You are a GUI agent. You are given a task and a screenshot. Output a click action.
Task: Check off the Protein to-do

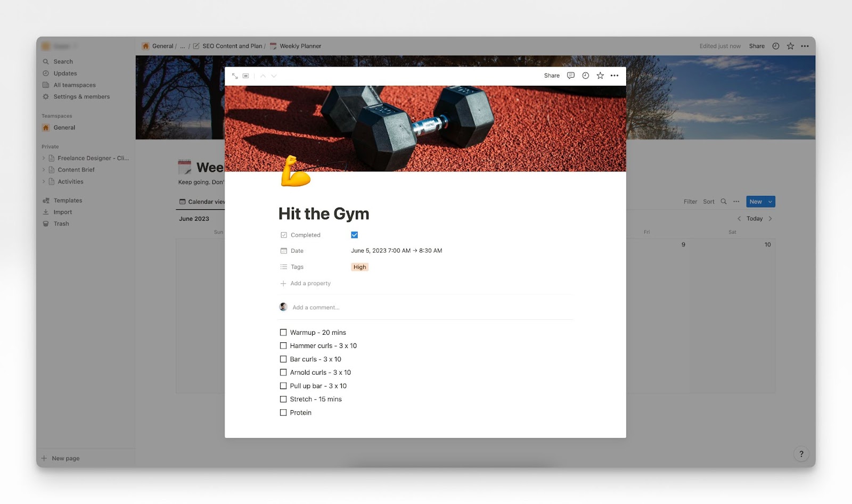(283, 412)
